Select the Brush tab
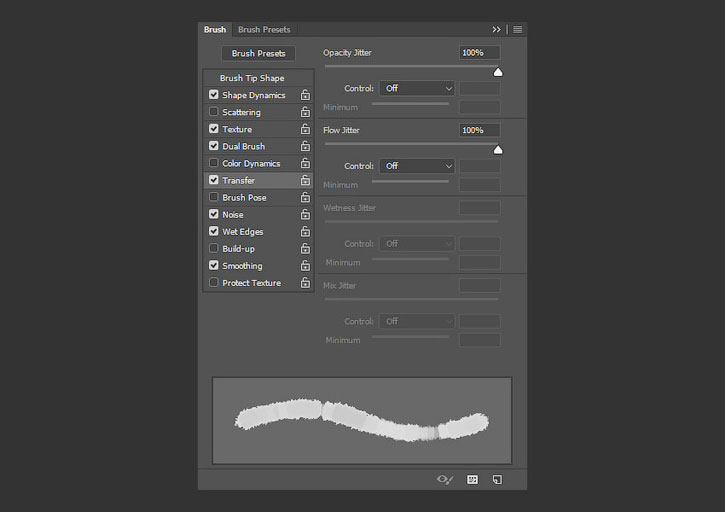This screenshot has height=512, width=725. (215, 30)
